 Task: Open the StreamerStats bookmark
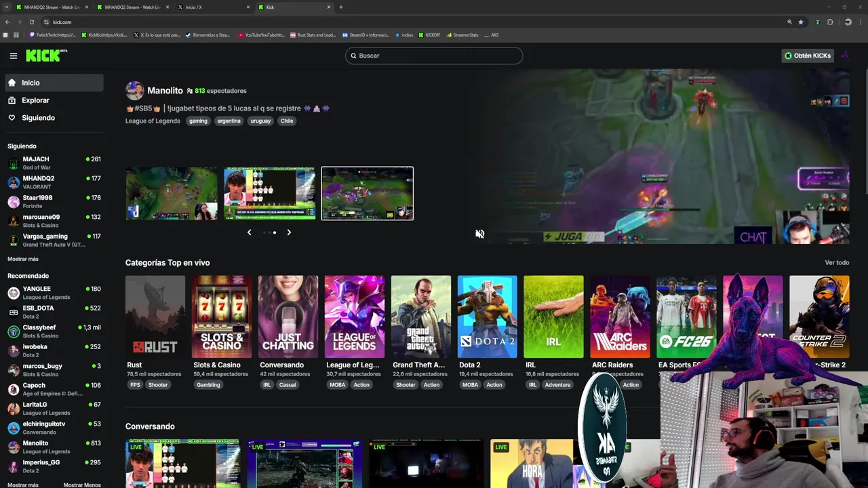coord(462,35)
